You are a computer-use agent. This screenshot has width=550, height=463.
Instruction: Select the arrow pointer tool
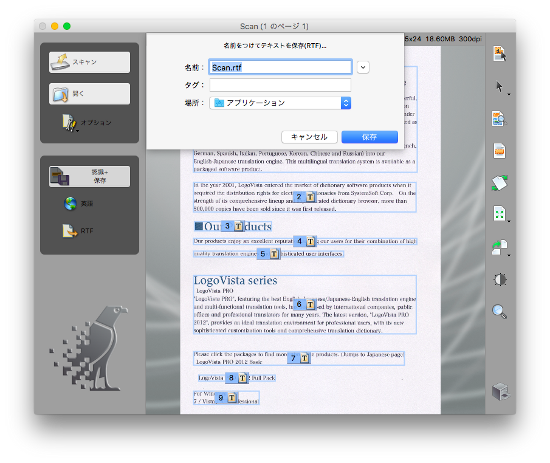pos(500,87)
